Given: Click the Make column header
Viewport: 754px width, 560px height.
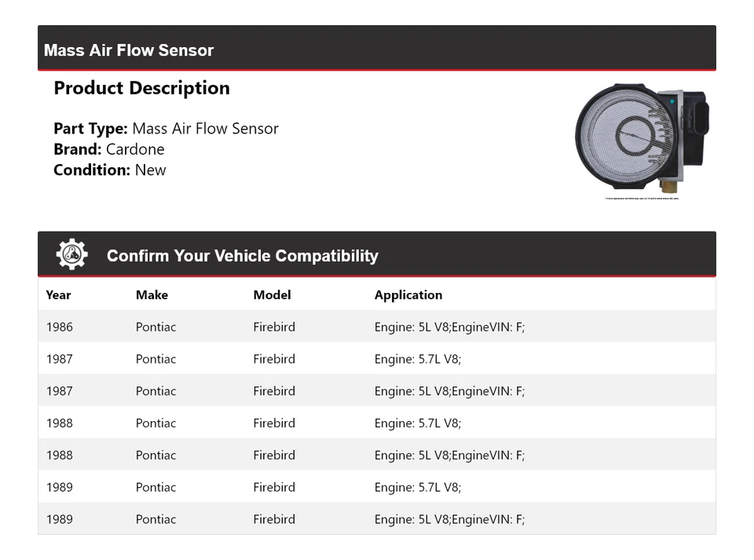Looking at the screenshot, I should click(152, 295).
